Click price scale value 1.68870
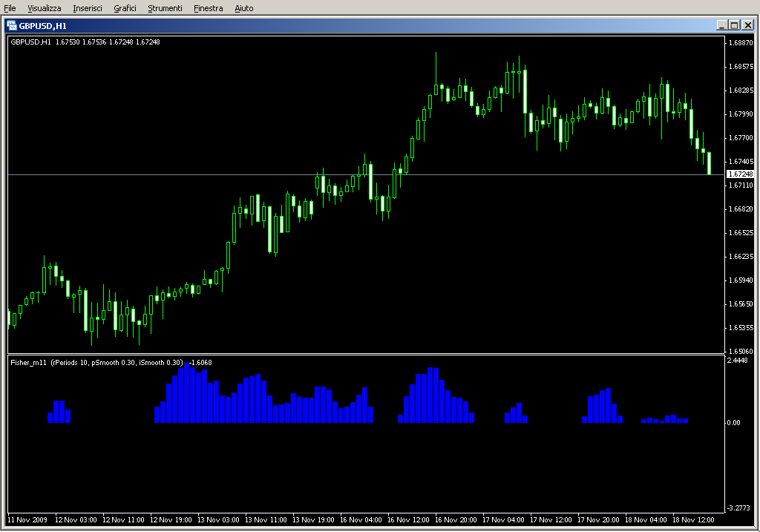The height and width of the screenshot is (532, 760). [x=741, y=42]
